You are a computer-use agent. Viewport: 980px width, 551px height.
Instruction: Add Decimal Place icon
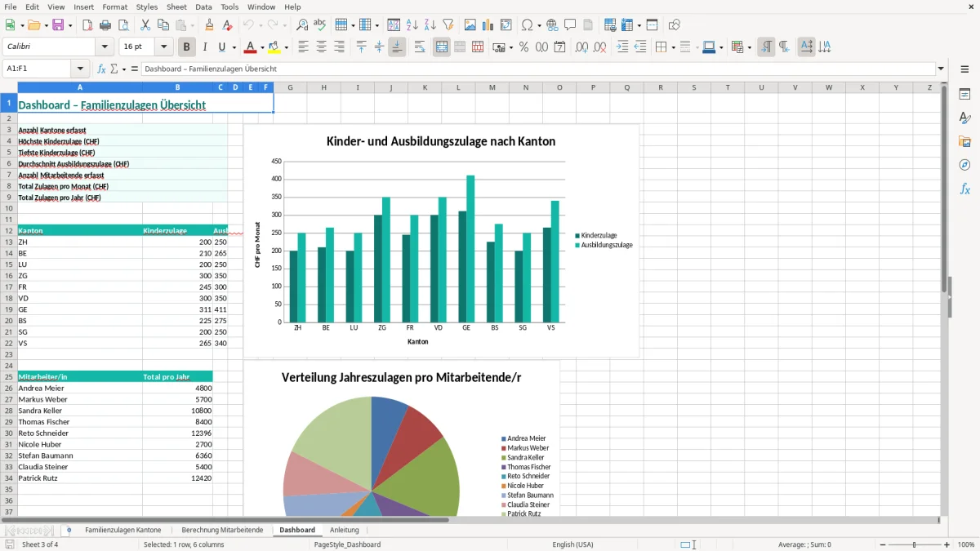click(x=581, y=47)
